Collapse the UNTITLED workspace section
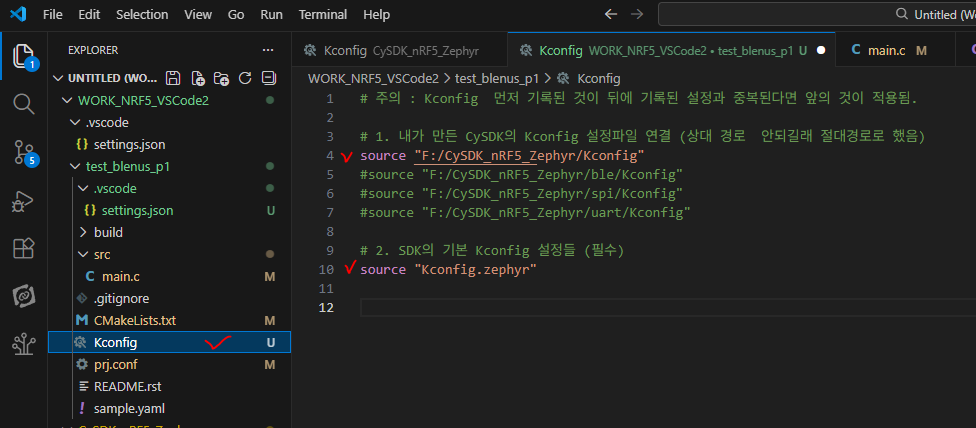This screenshot has width=976, height=428. coord(58,78)
